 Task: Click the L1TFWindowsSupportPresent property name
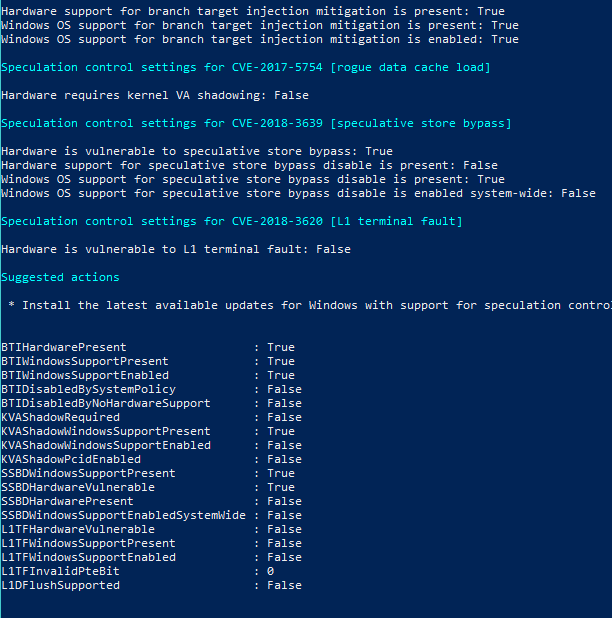point(89,543)
